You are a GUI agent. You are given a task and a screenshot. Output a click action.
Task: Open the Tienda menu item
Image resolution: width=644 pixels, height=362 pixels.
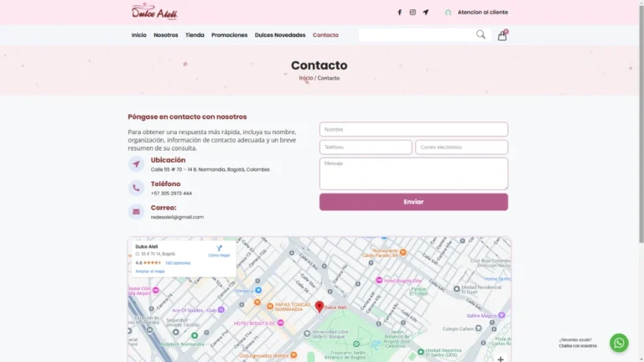click(195, 35)
